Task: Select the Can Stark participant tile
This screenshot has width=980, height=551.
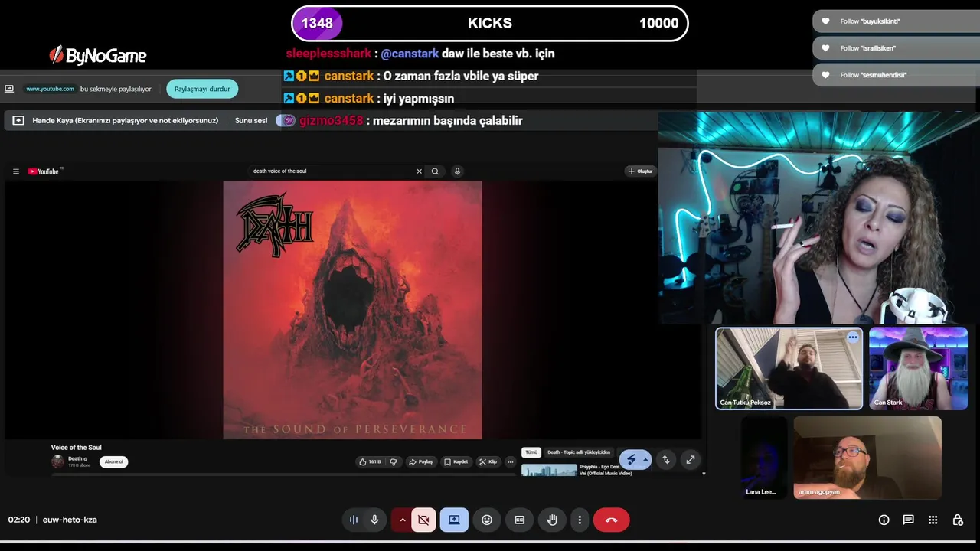Action: tap(918, 368)
